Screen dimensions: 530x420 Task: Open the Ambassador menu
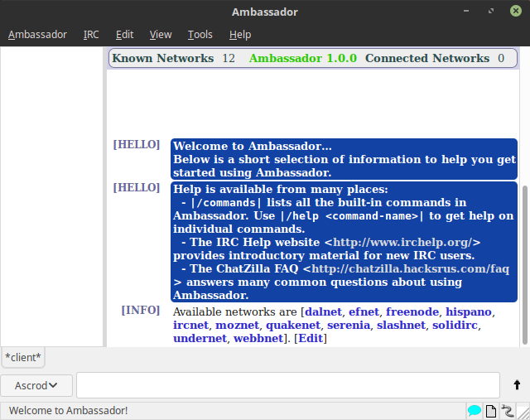coord(37,35)
